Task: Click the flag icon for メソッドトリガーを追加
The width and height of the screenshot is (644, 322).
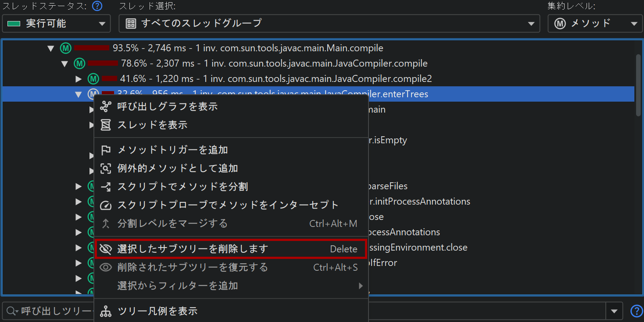Action: (106, 150)
